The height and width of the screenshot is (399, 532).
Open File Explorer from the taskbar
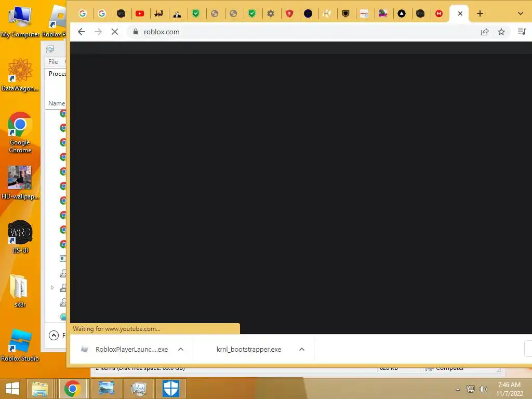coord(40,389)
